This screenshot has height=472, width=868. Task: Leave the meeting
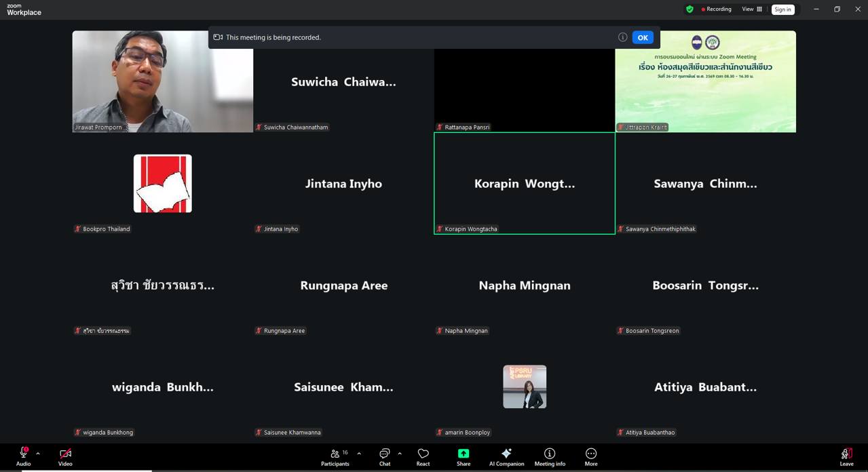(x=846, y=456)
